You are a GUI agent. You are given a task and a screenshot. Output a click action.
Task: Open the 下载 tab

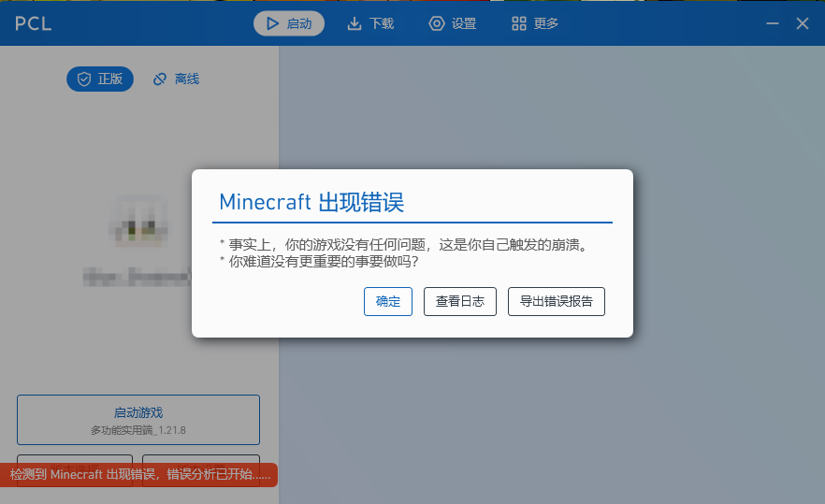click(371, 23)
